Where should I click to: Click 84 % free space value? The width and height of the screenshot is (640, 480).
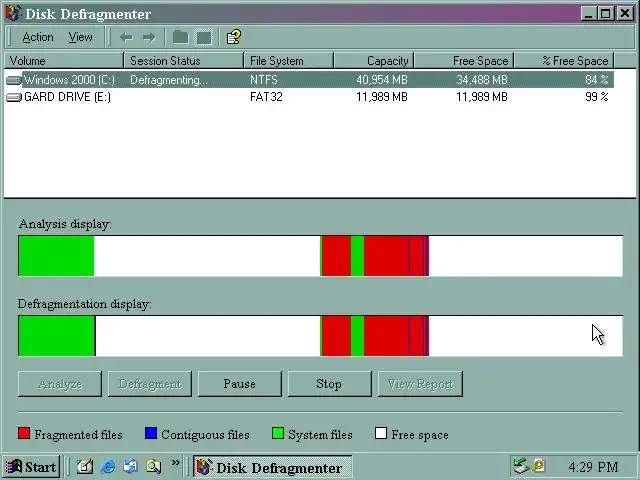[596, 80]
